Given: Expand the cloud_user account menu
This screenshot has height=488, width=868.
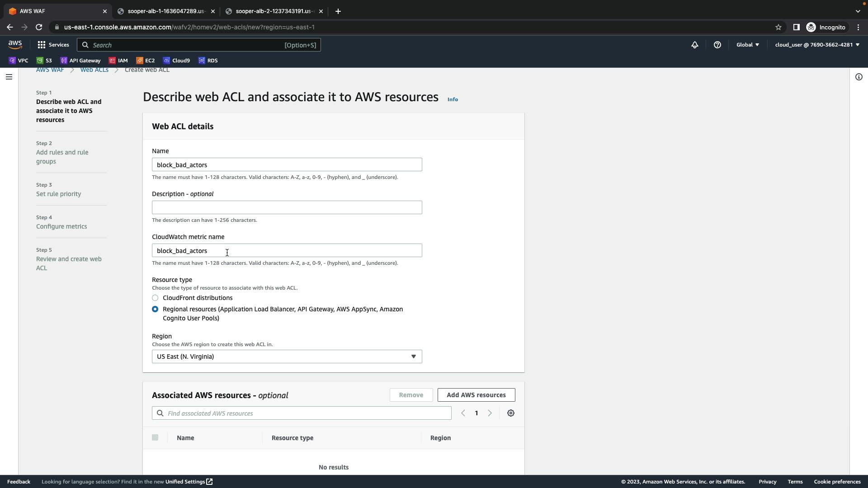Looking at the screenshot, I should 817,45.
